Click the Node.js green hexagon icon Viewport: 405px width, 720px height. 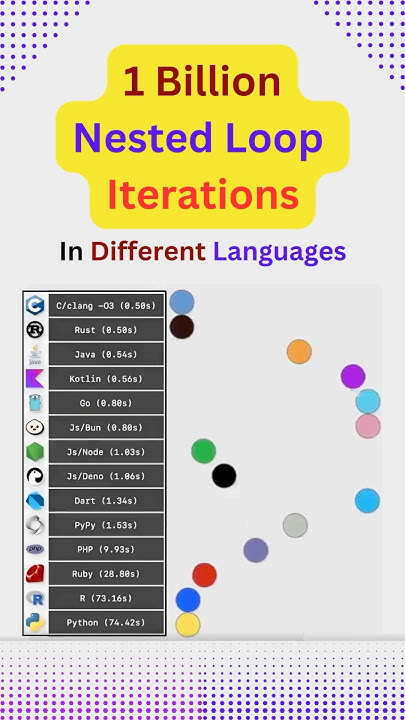[x=35, y=452]
